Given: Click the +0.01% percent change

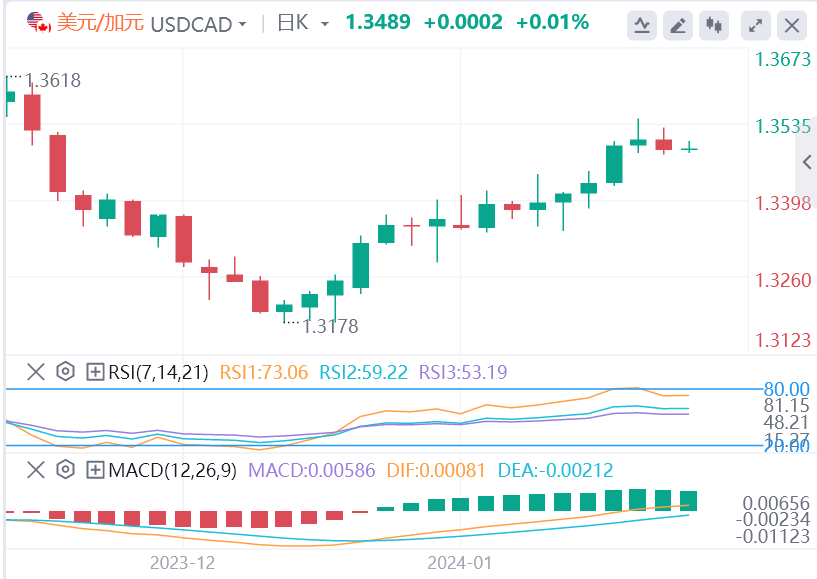Looking at the screenshot, I should click(552, 22).
